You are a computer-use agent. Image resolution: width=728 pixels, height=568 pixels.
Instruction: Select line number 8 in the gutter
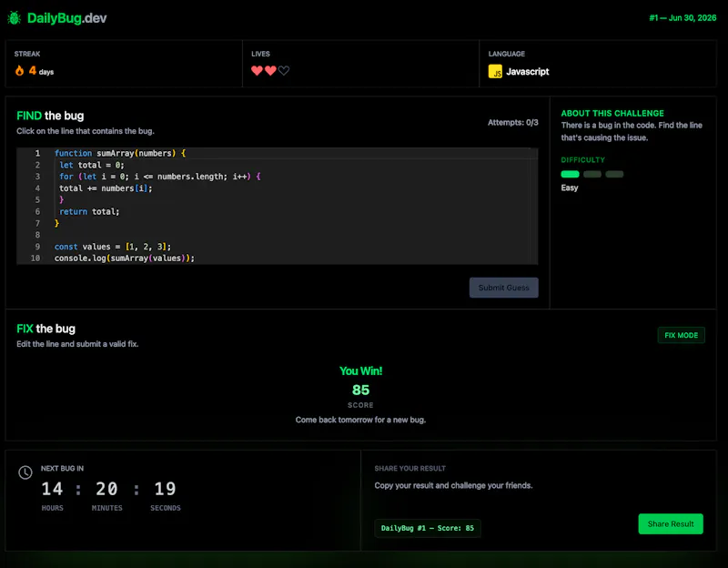click(37, 235)
